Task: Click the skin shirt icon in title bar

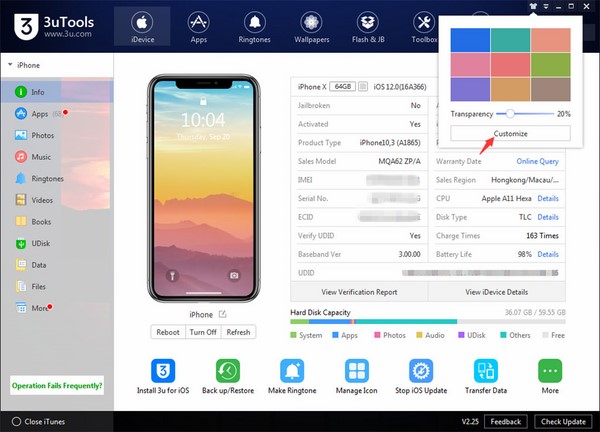Action: pos(533,6)
